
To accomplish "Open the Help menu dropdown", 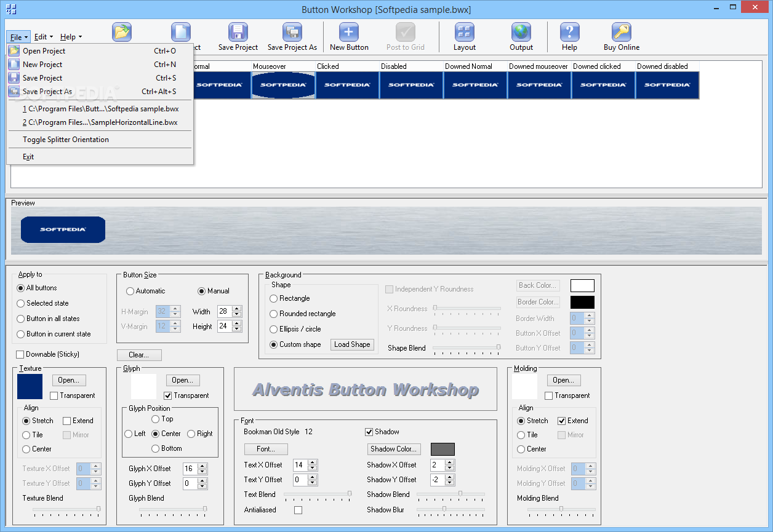I will coord(71,37).
